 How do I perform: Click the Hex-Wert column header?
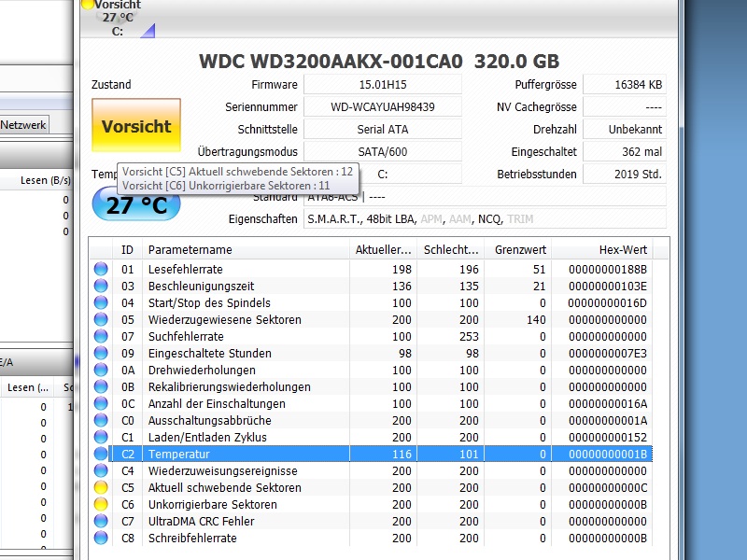tap(602, 249)
